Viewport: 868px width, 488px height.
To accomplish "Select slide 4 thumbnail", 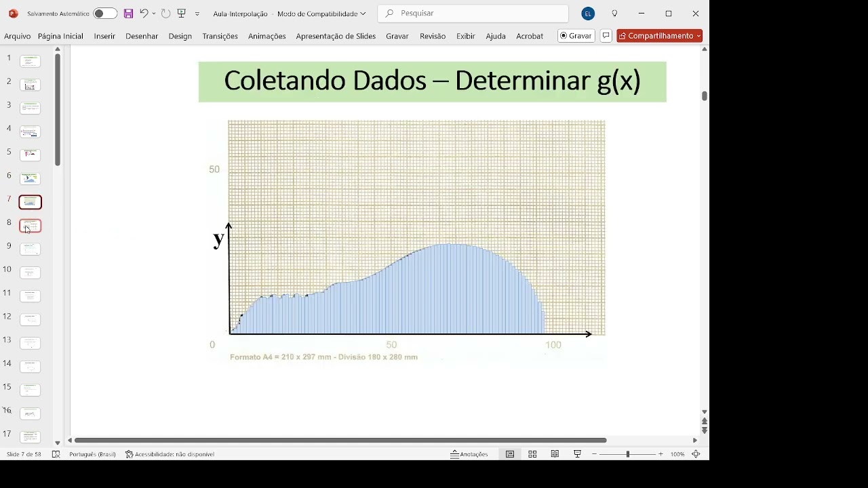I will click(30, 132).
